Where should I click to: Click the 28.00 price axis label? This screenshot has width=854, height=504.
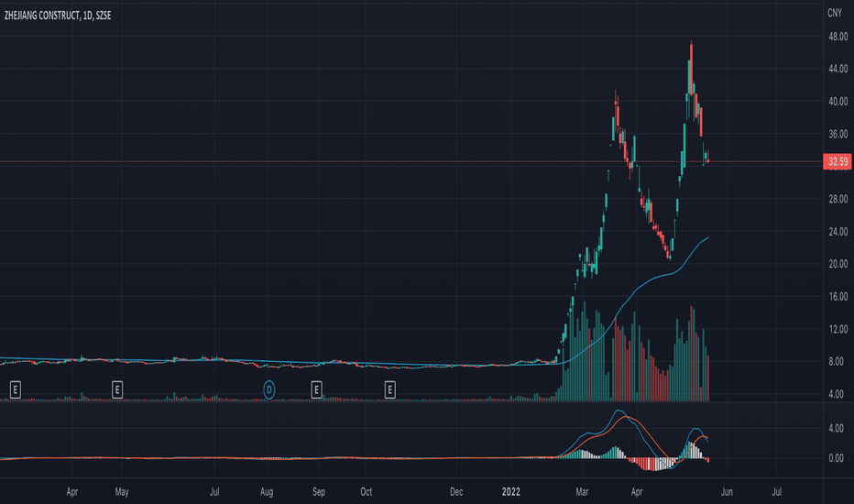(838, 199)
